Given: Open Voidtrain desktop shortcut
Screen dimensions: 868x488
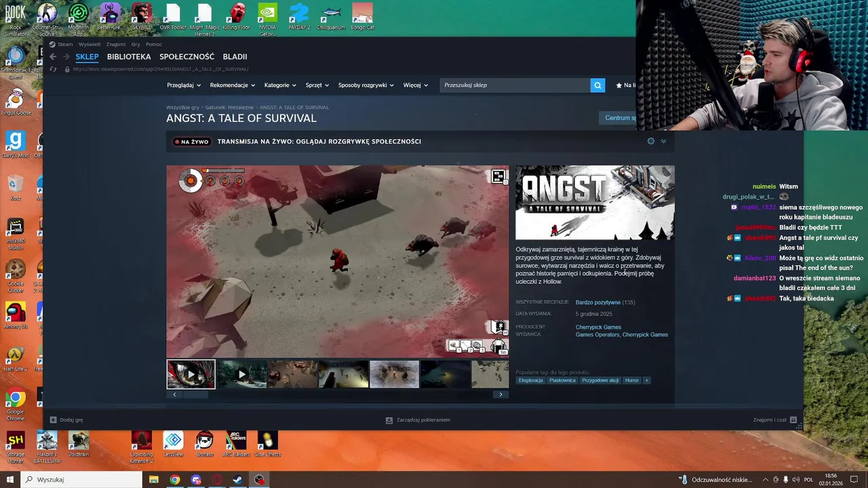Looking at the screenshot, I should [x=79, y=445].
